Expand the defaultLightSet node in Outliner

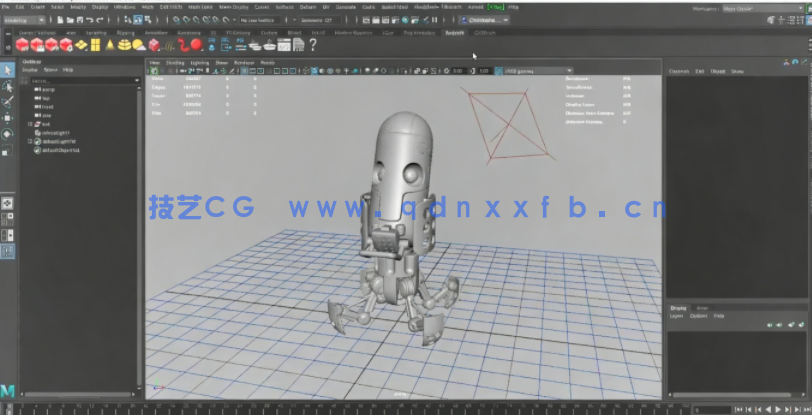[x=30, y=141]
